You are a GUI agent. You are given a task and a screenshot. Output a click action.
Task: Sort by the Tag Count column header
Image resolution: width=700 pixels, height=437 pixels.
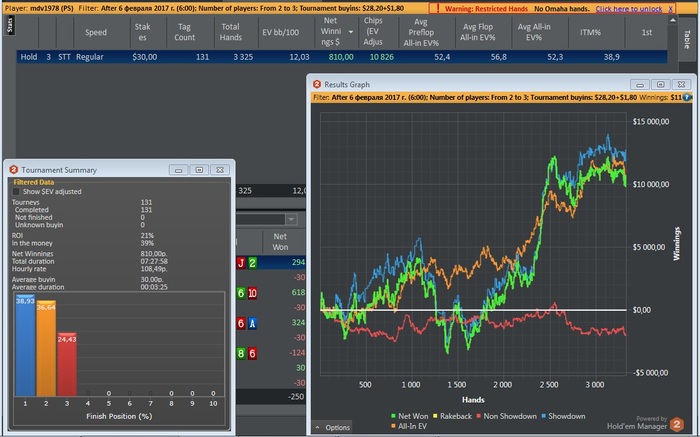[184, 32]
